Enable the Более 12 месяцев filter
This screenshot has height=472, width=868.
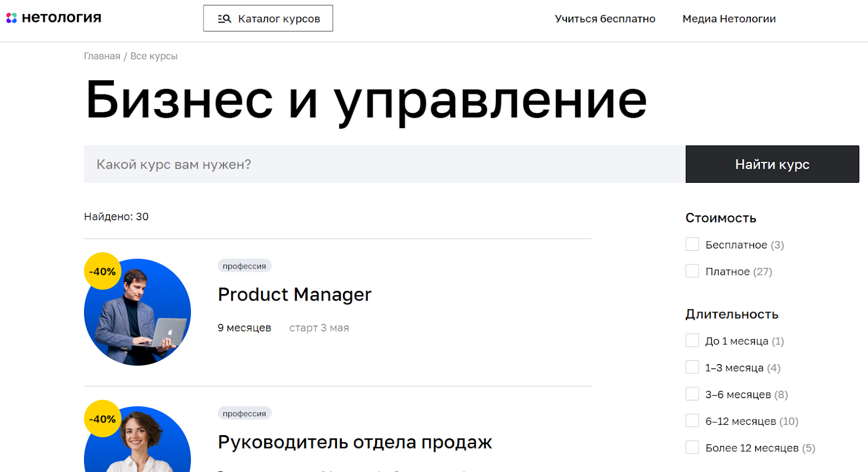(692, 447)
